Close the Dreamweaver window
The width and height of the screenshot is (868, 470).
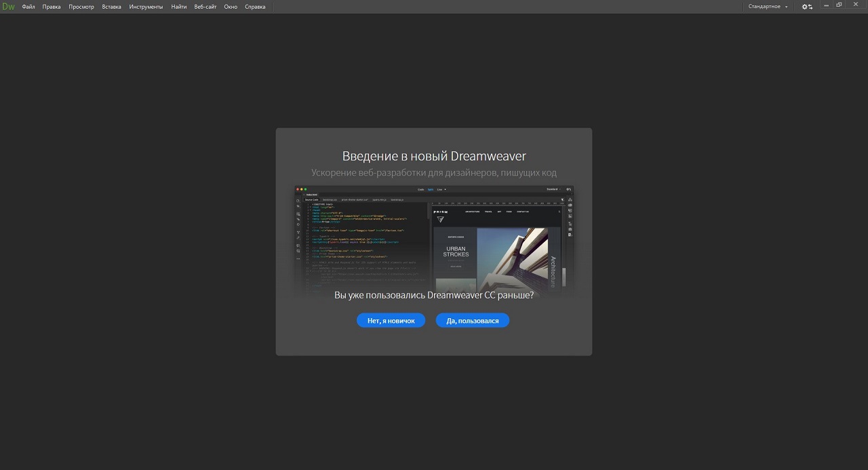(855, 5)
